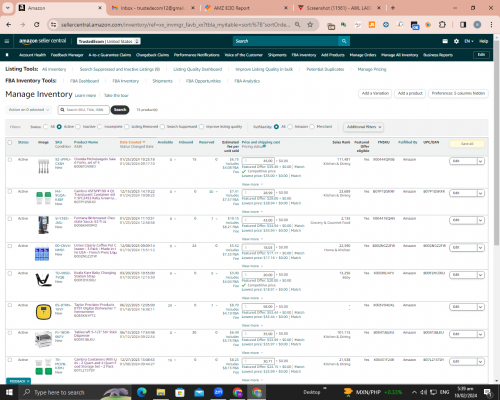
Task: Open the notification center icon in tray
Action: [x=488, y=392]
